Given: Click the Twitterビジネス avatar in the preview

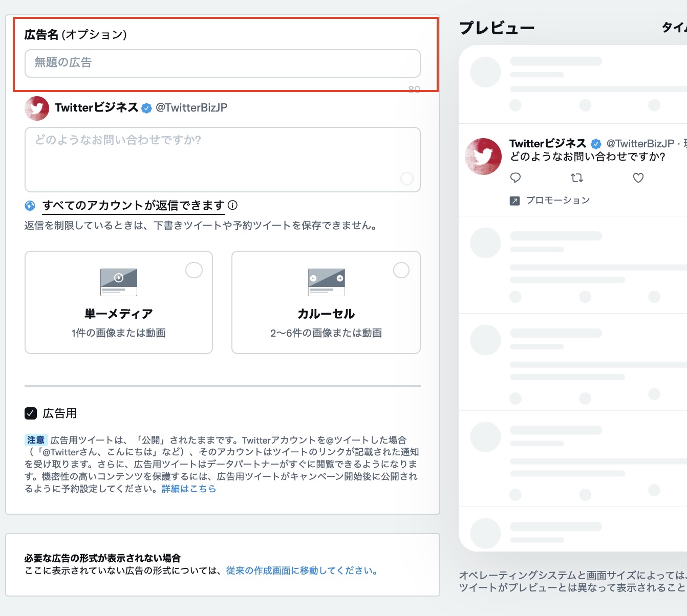Looking at the screenshot, I should (483, 157).
